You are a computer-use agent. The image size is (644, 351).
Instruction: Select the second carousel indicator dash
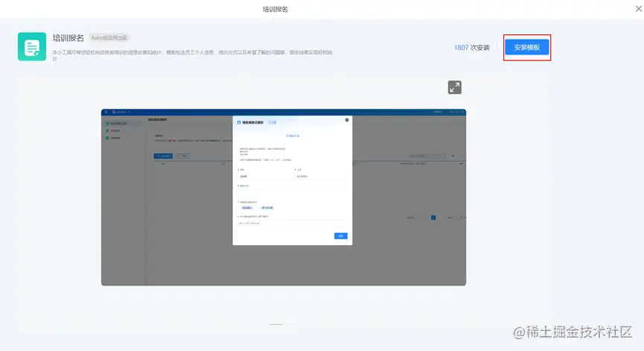290,324
